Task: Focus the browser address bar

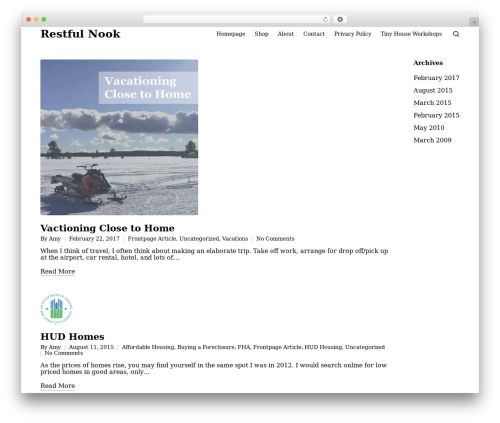Action: point(236,20)
